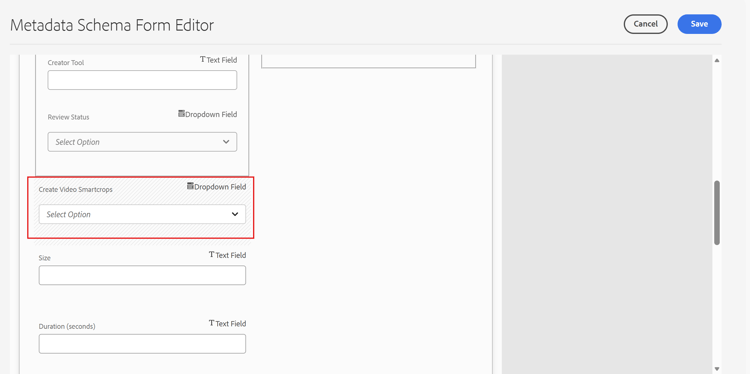Click the Save button
The width and height of the screenshot is (750, 374).
(699, 24)
